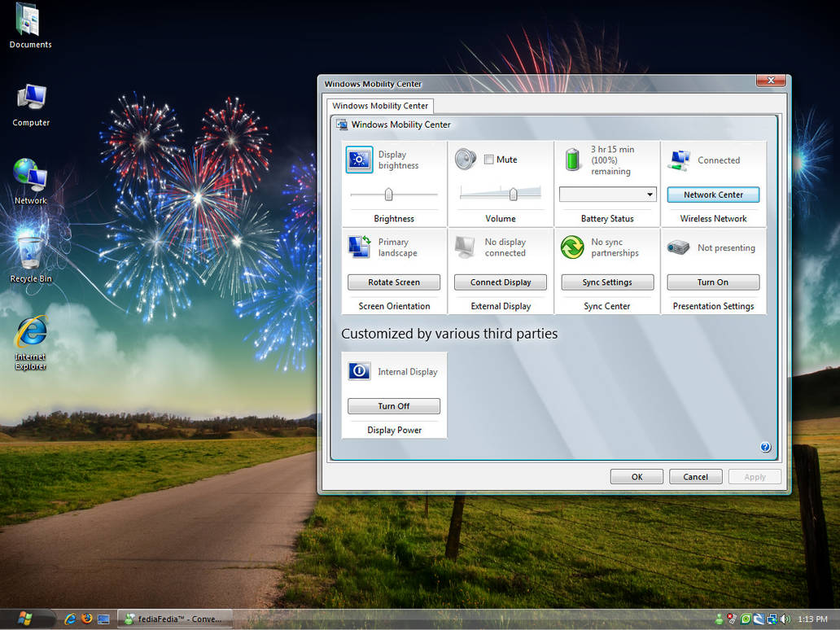
Task: Click the 'Primary landscape' status text
Action: (x=397, y=247)
